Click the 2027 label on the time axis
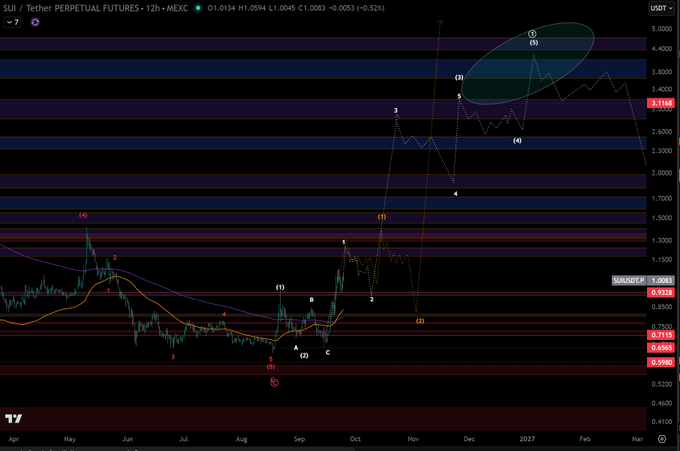680x451 pixels. [527, 439]
